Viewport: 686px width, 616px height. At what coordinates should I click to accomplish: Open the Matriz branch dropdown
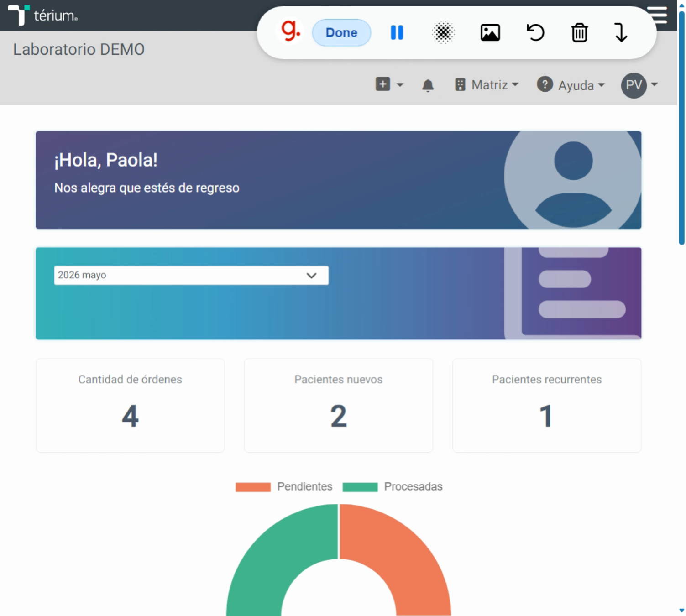pyautogui.click(x=487, y=85)
